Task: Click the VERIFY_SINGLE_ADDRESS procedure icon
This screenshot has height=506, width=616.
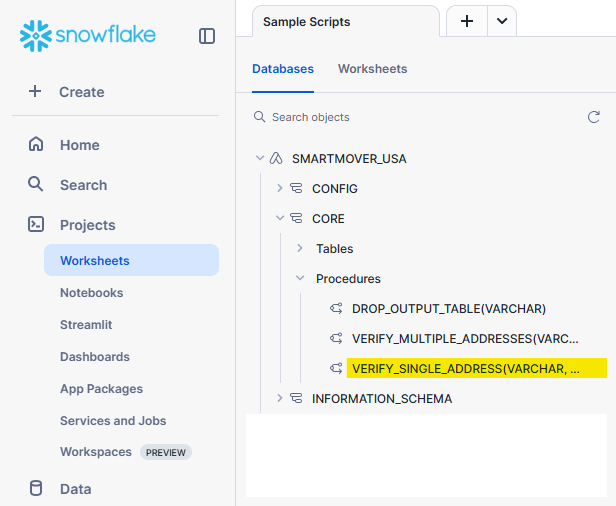Action: point(336,368)
